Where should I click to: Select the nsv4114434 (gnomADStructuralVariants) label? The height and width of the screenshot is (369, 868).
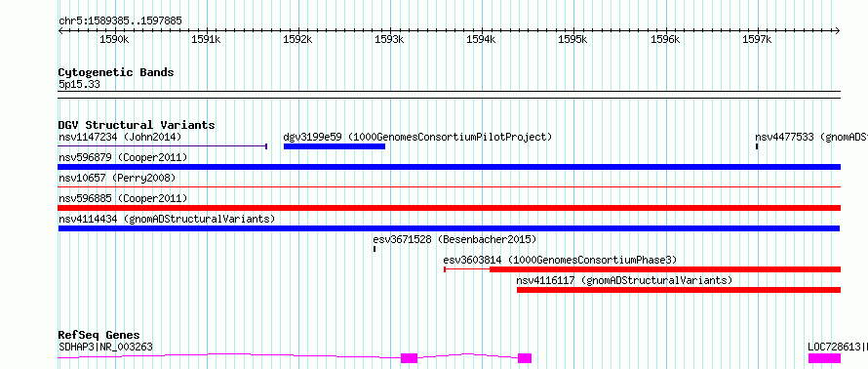[x=167, y=219]
